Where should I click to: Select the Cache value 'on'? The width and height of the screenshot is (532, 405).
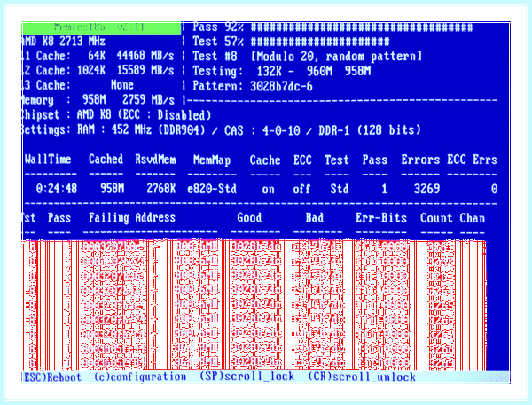click(x=268, y=190)
